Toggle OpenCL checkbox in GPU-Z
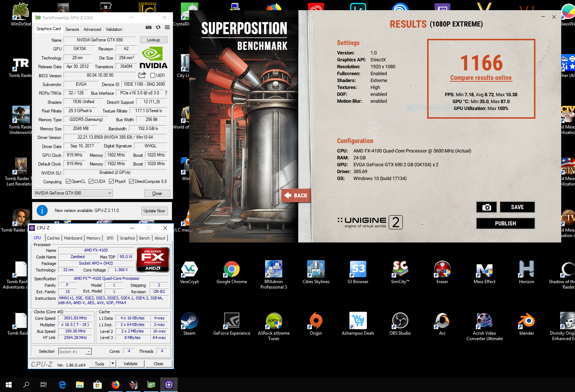Screen dimensions: 575x392 coord(68,181)
